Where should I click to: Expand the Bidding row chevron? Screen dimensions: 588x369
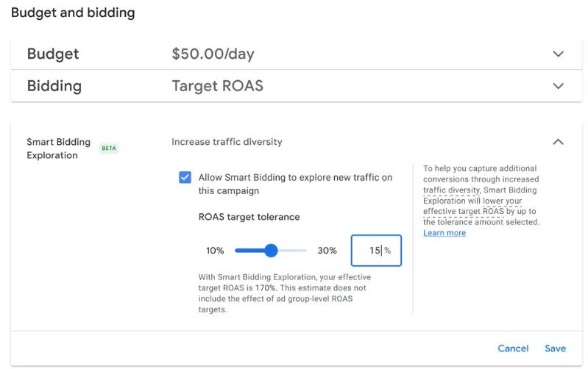[558, 86]
